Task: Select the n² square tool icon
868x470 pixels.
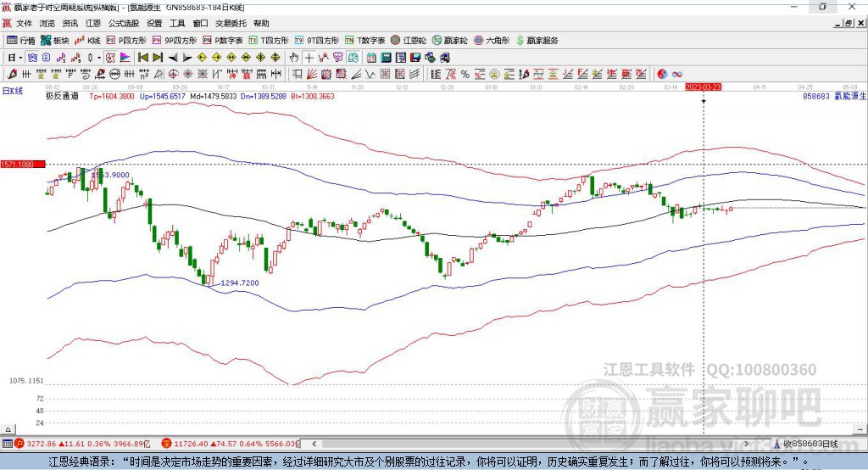Action: pos(144,75)
